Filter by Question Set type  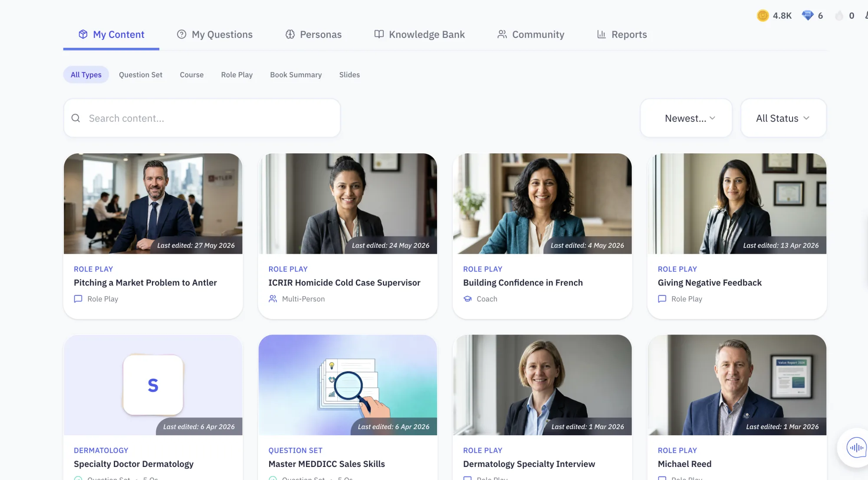(141, 75)
